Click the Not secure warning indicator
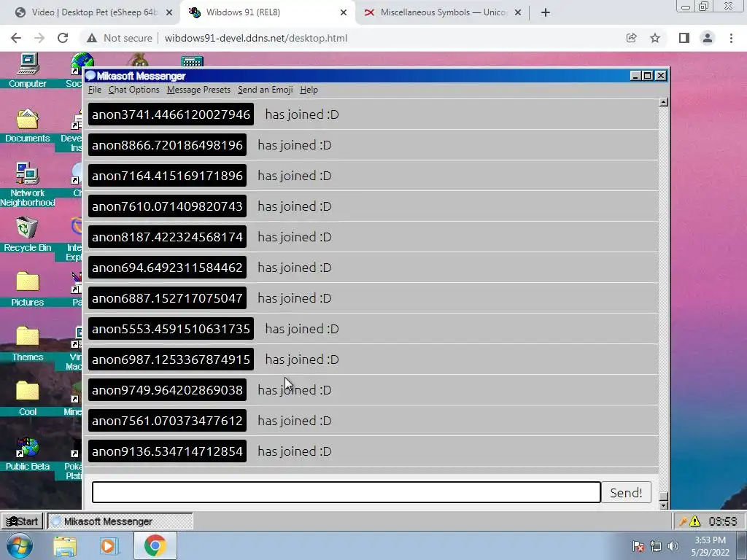Image resolution: width=747 pixels, height=560 pixels. [x=120, y=38]
